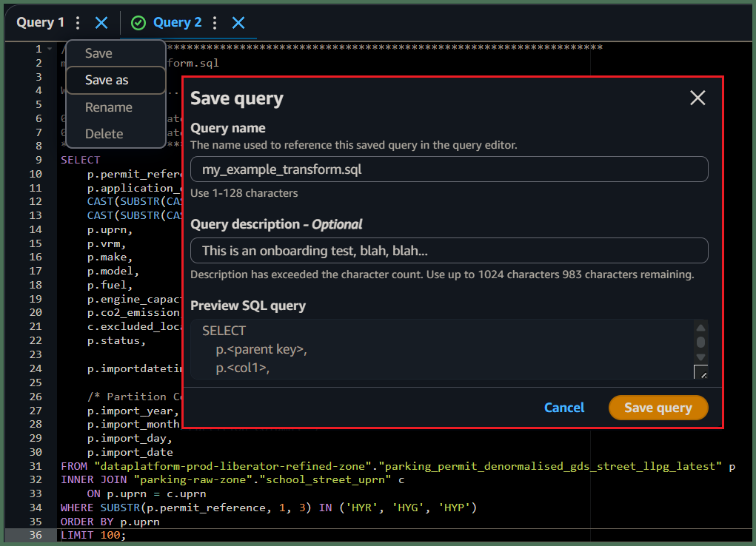Click the Preview SQL query scrollbar thumb
Image resolution: width=756 pixels, height=546 pixels.
pos(700,342)
